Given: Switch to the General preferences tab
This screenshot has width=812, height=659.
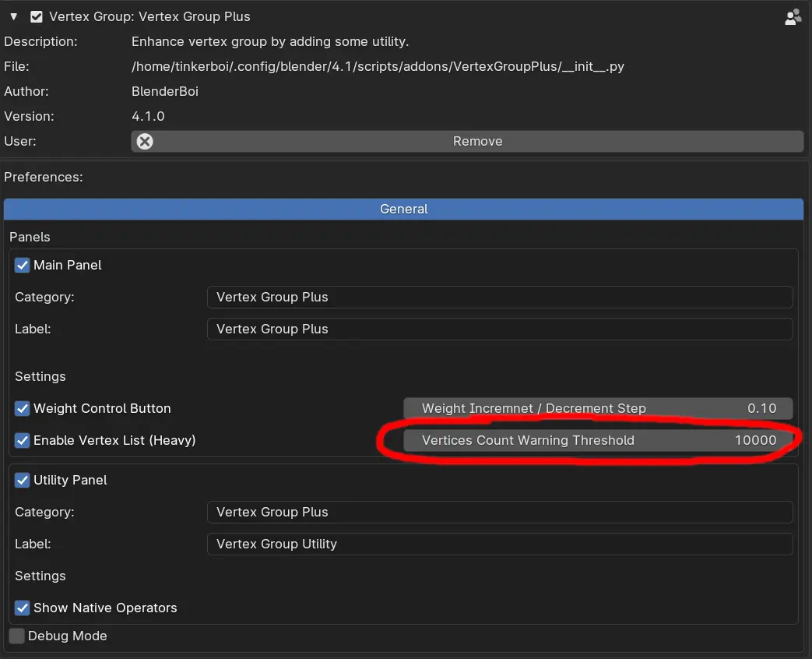Looking at the screenshot, I should 404,209.
